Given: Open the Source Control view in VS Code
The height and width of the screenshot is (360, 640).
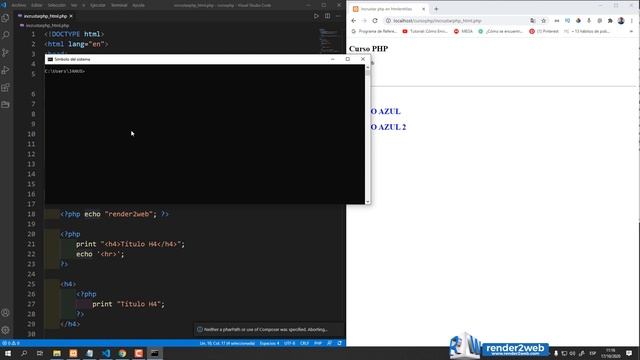Looking at the screenshot, I should tap(5, 53).
